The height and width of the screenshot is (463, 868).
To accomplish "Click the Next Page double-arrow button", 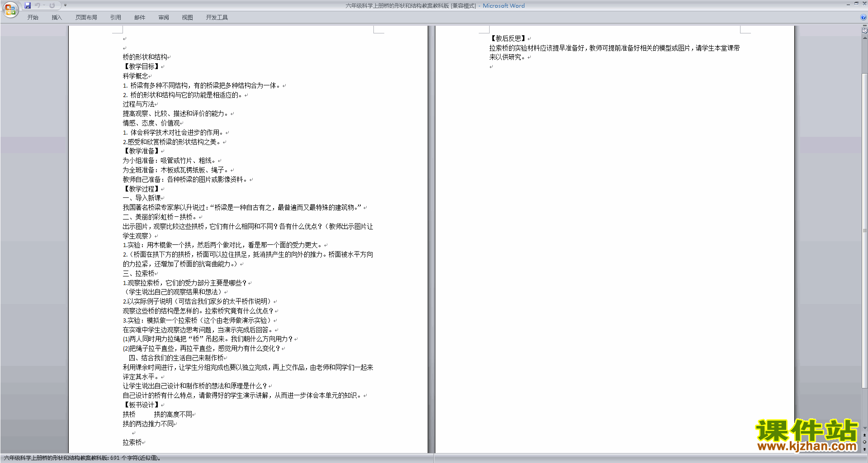I will (x=864, y=449).
